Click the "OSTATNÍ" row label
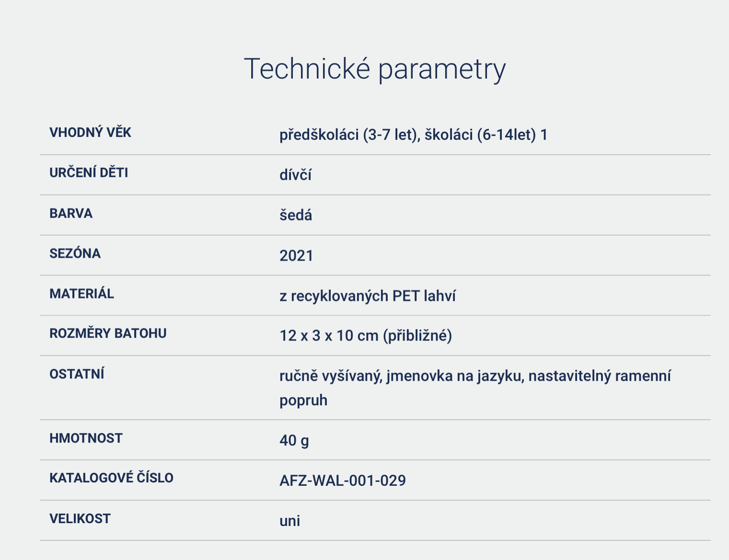729x560 pixels. (77, 374)
